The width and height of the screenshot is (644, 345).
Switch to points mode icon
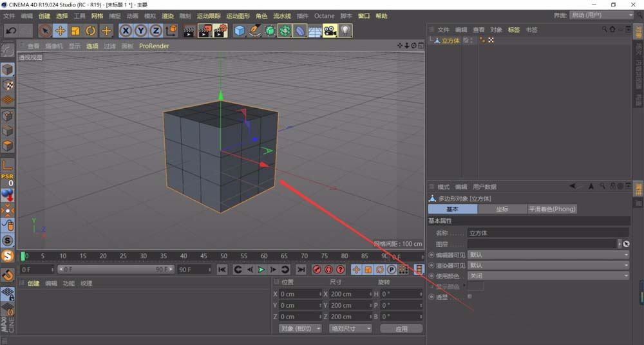[x=7, y=116]
